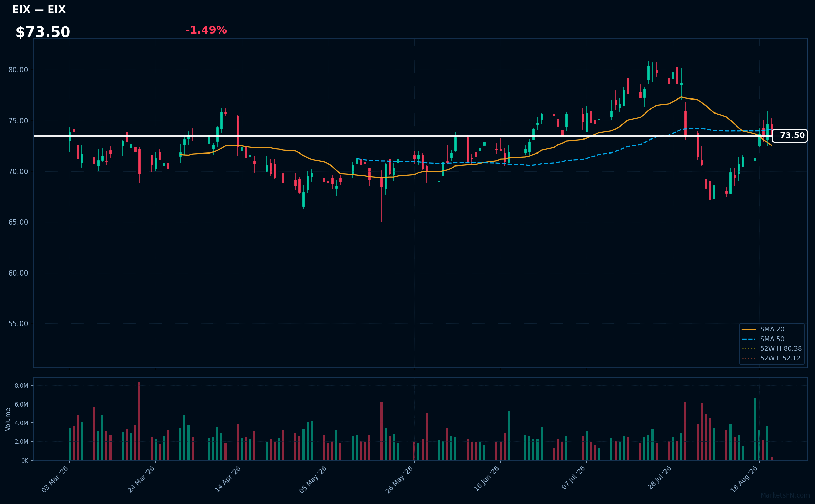Click the 73.50 price marker label
The height and width of the screenshot is (504, 815).
(x=790, y=136)
